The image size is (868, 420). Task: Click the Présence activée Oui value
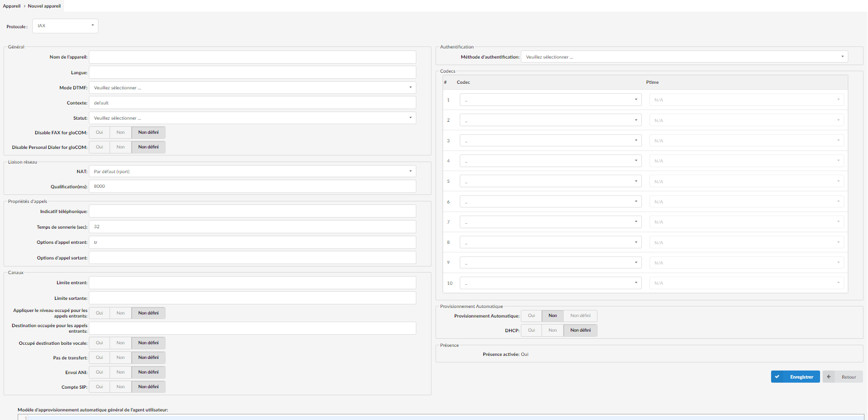click(x=524, y=354)
